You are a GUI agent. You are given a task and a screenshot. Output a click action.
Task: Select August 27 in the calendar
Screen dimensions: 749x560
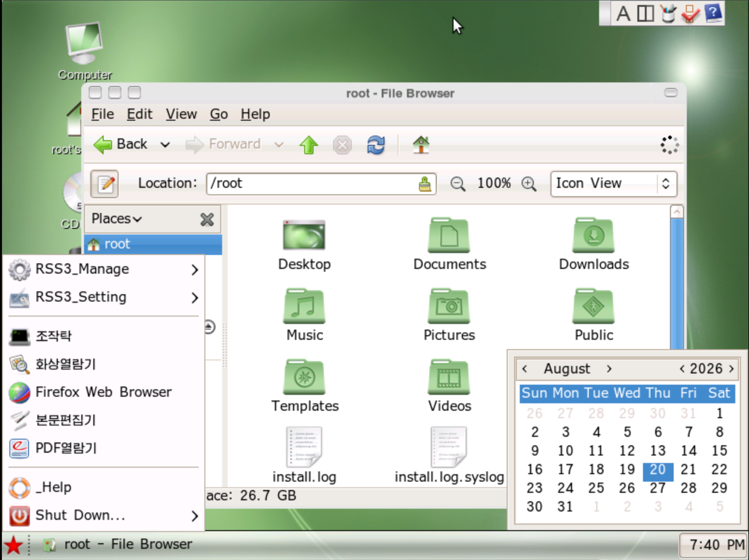[658, 488]
